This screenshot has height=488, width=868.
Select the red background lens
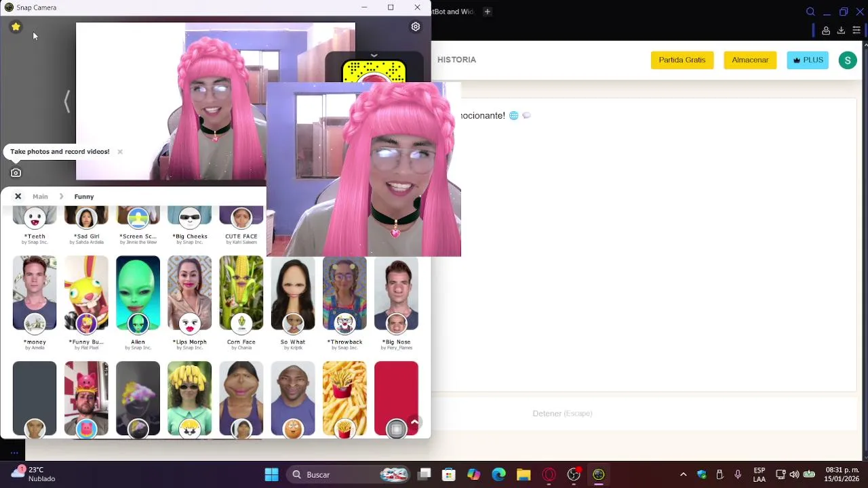click(x=396, y=399)
